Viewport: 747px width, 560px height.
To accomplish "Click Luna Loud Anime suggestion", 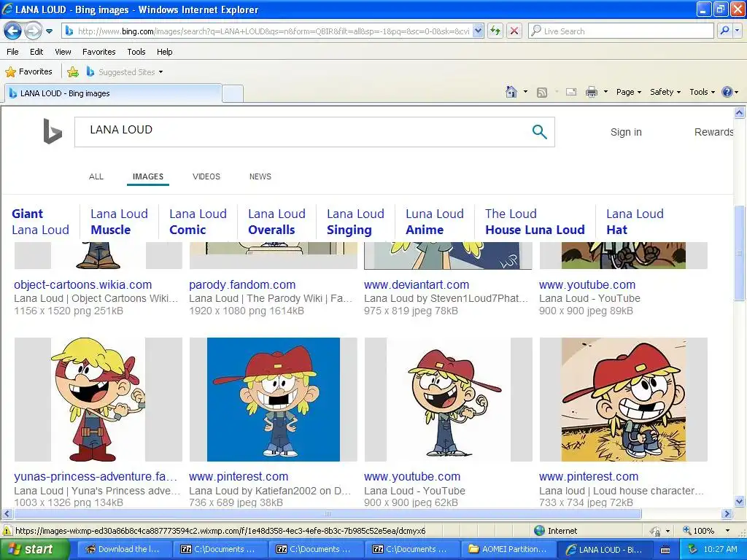I will (435, 222).
